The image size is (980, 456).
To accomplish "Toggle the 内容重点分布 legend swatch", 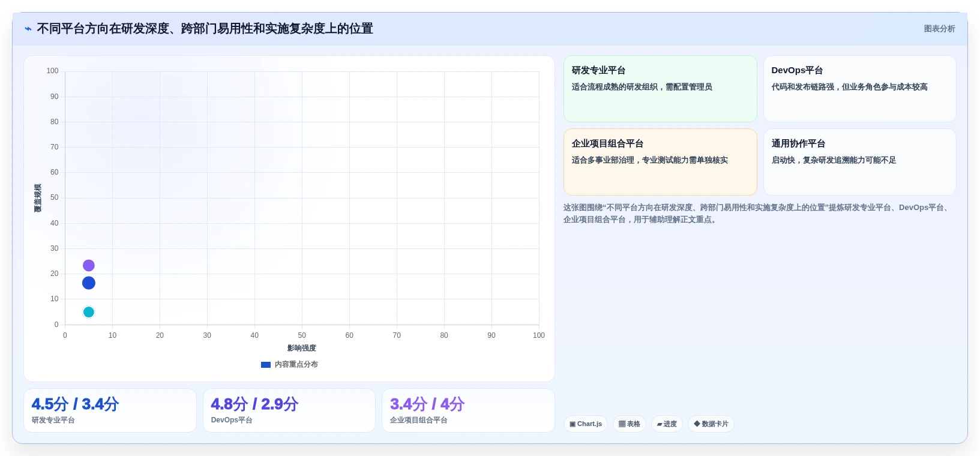I will point(266,365).
